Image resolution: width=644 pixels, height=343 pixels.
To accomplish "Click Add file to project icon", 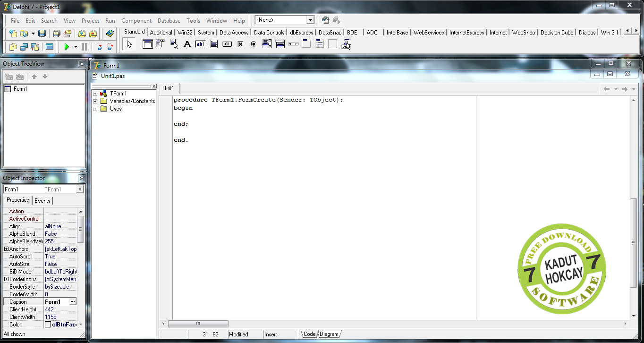I will point(82,34).
